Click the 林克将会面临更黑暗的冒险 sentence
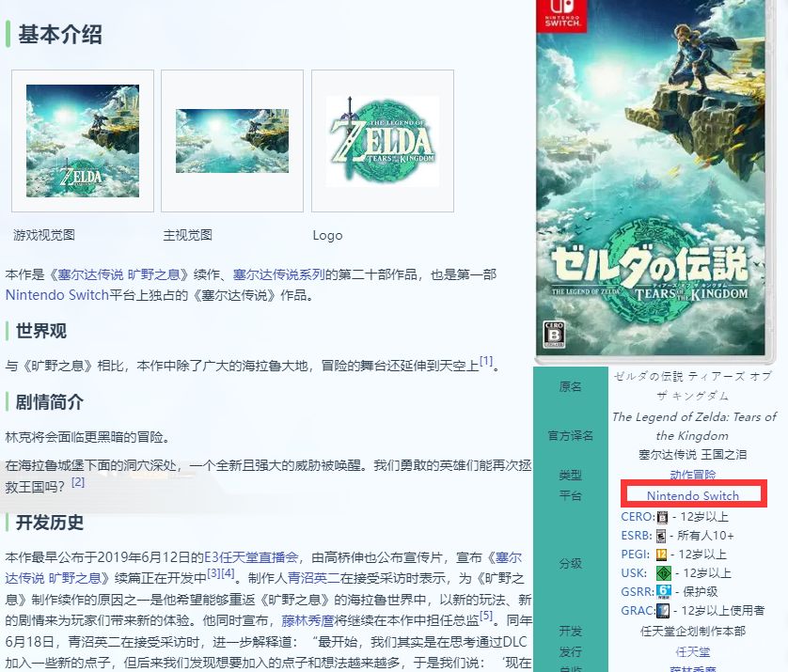The image size is (788, 672). pos(88,437)
